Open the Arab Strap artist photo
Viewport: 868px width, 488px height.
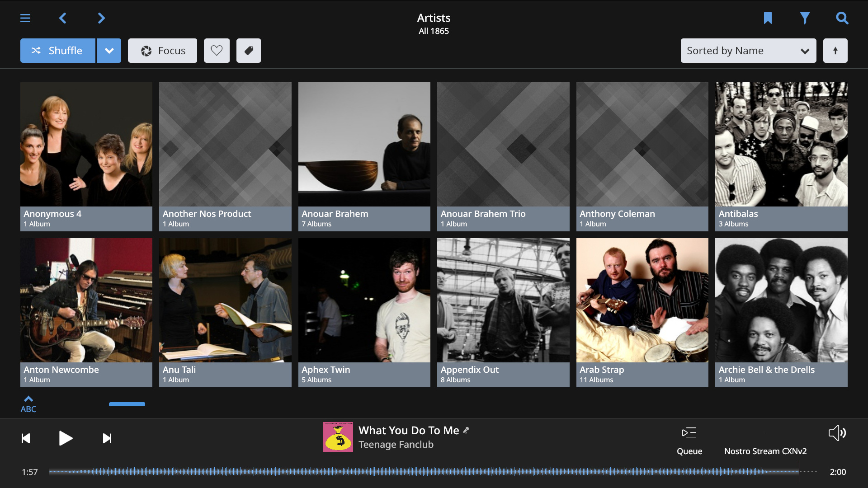[642, 300]
